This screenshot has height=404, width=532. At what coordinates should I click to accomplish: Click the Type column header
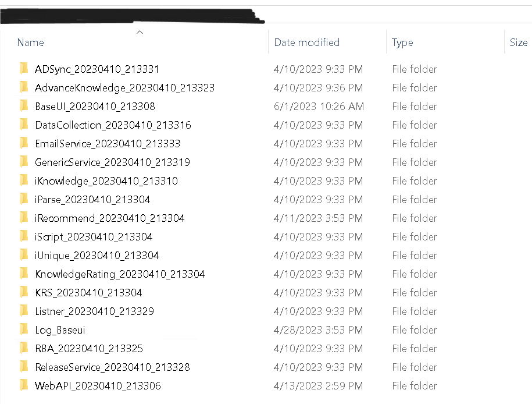(402, 42)
